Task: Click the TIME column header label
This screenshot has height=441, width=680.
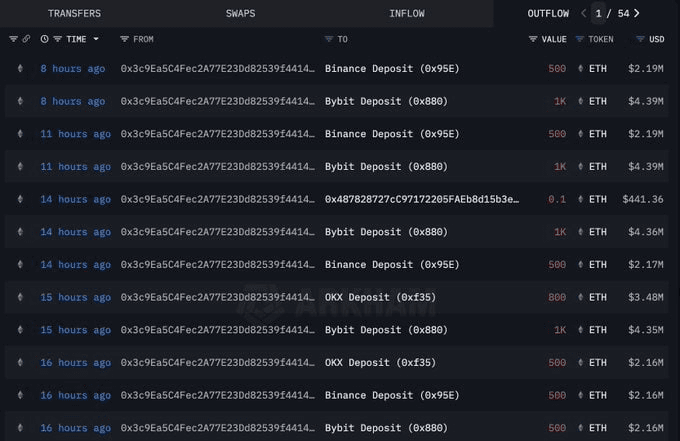Action: [x=76, y=39]
